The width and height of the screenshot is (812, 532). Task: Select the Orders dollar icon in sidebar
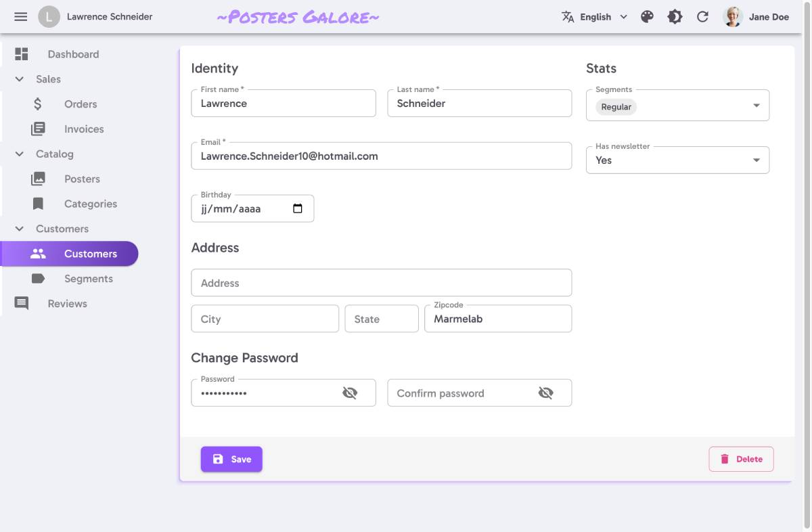click(38, 104)
